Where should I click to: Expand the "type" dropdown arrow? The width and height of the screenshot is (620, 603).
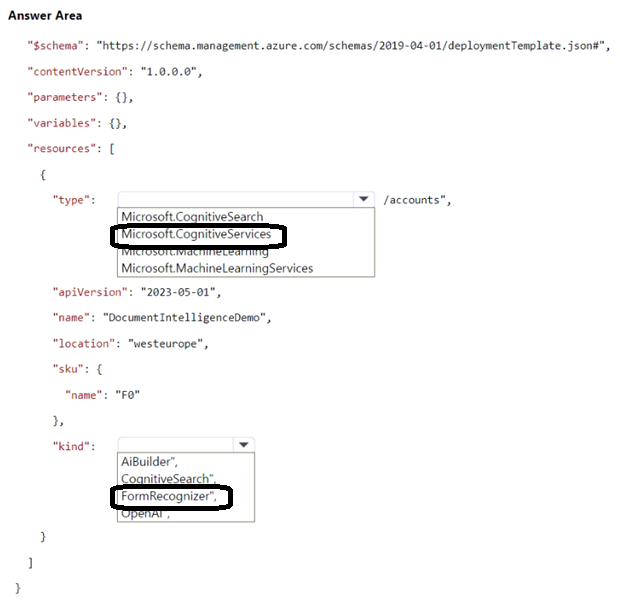point(364,200)
